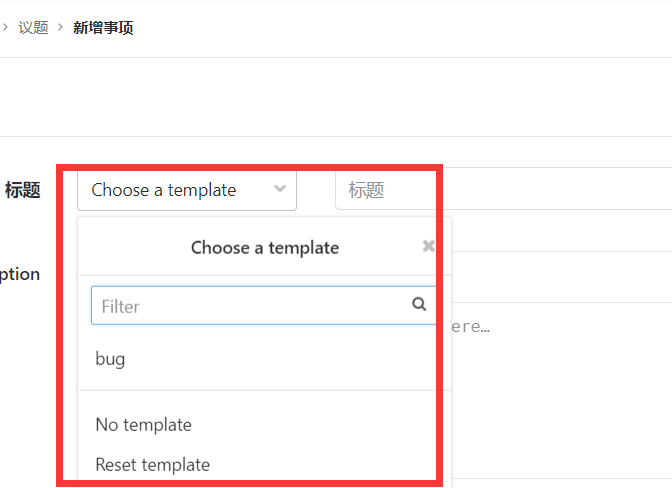Click the chevron arrow on the template dropdown

point(280,189)
